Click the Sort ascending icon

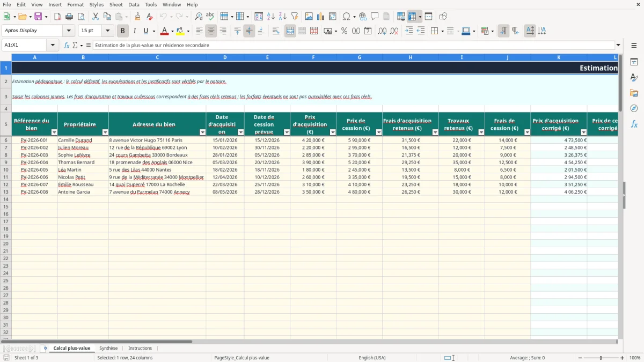[271, 17]
